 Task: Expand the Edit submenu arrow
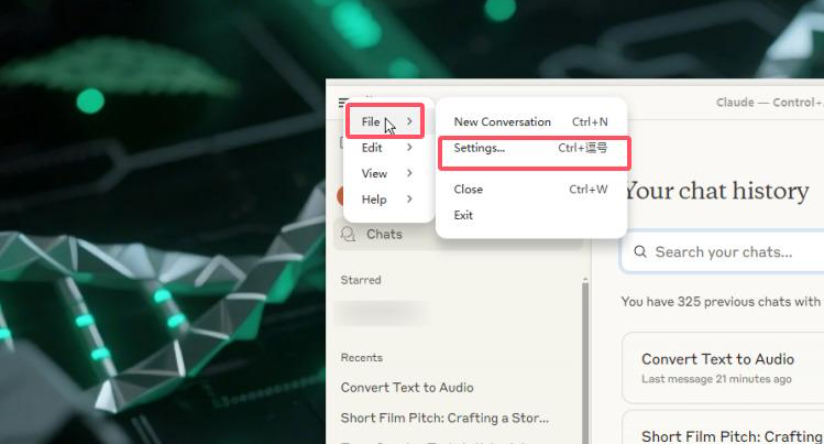pos(409,147)
